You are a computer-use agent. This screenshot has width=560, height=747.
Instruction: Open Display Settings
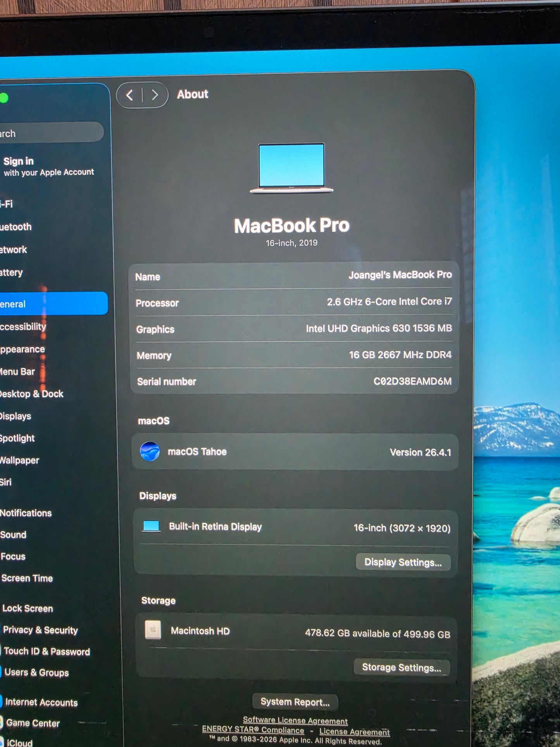[x=403, y=562]
